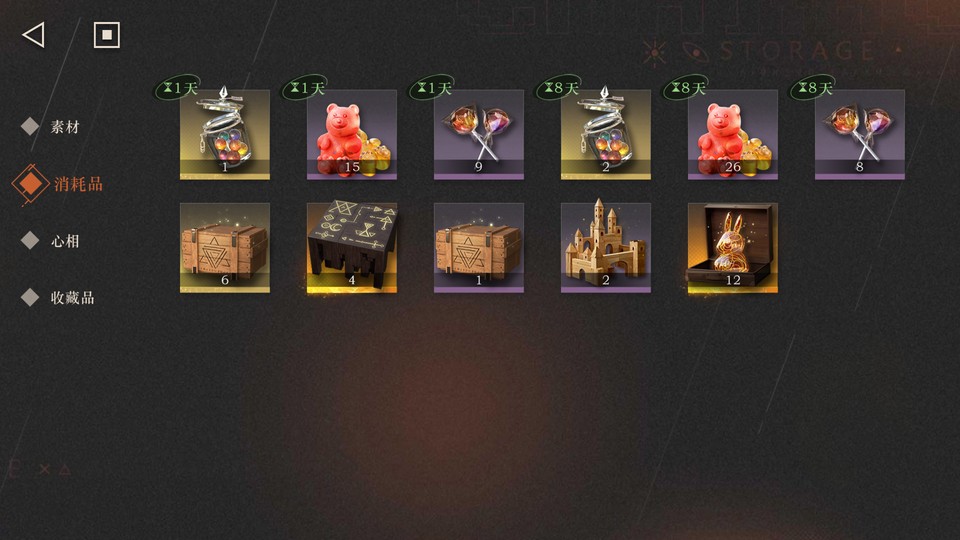This screenshot has width=960, height=540.
Task: Choose the wooden crate with count 1
Action: click(479, 247)
